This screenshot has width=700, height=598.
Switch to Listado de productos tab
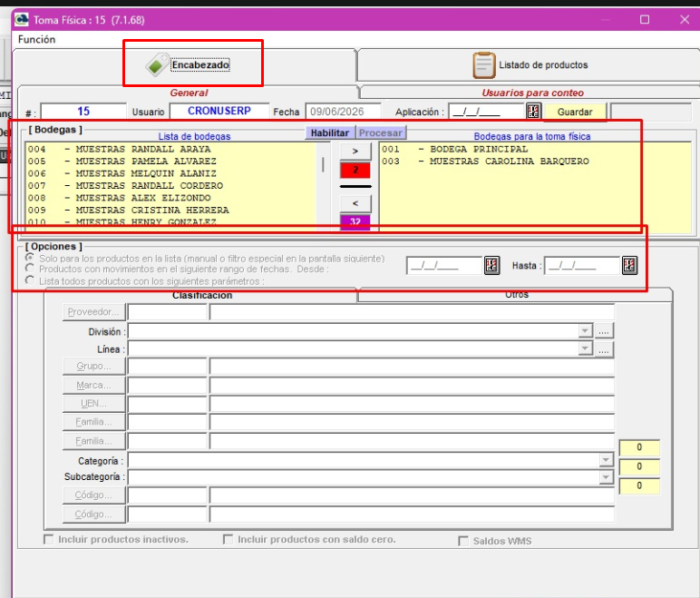point(529,65)
